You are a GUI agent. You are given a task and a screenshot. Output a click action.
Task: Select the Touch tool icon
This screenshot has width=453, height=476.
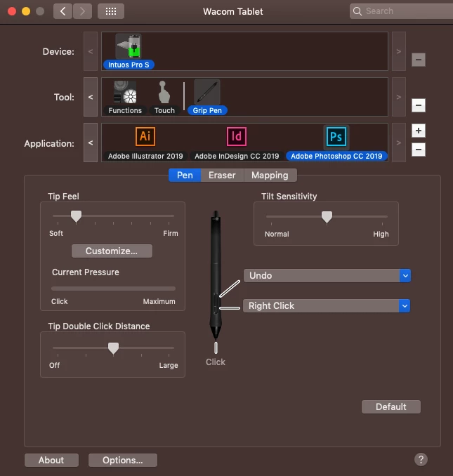click(164, 92)
